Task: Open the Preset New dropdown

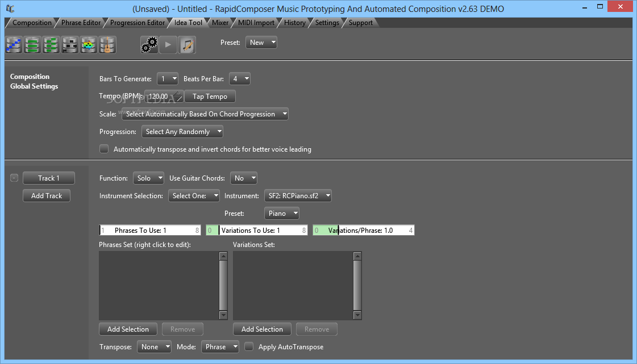Action: [261, 42]
